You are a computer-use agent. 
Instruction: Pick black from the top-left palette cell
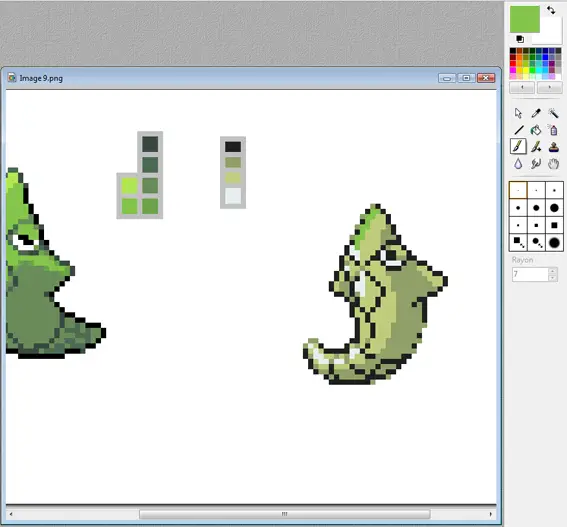[513, 51]
